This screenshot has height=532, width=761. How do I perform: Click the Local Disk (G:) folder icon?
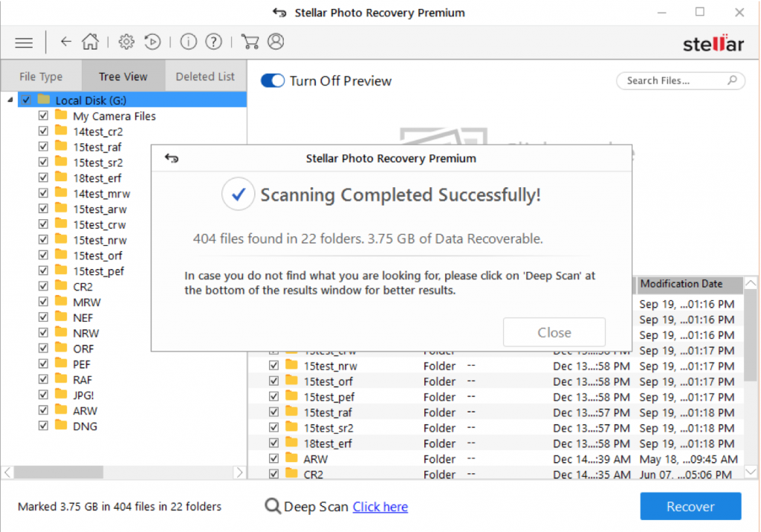click(x=44, y=100)
